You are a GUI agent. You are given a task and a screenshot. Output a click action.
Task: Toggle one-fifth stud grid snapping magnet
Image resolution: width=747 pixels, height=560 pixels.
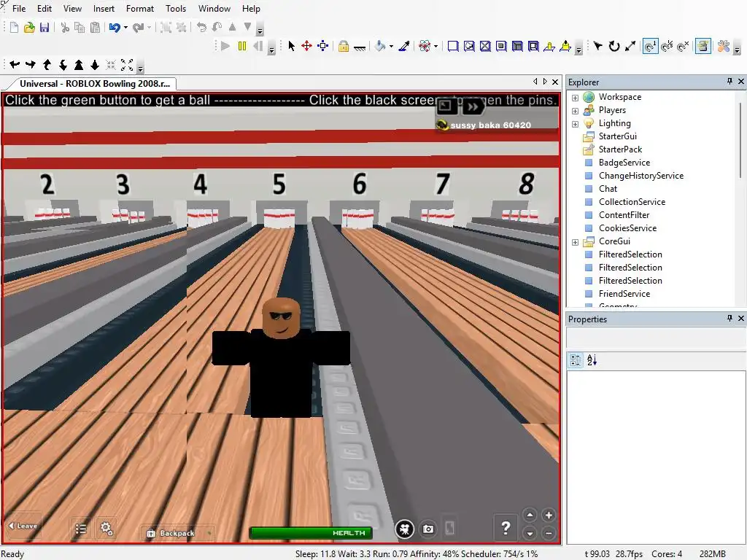click(667, 46)
